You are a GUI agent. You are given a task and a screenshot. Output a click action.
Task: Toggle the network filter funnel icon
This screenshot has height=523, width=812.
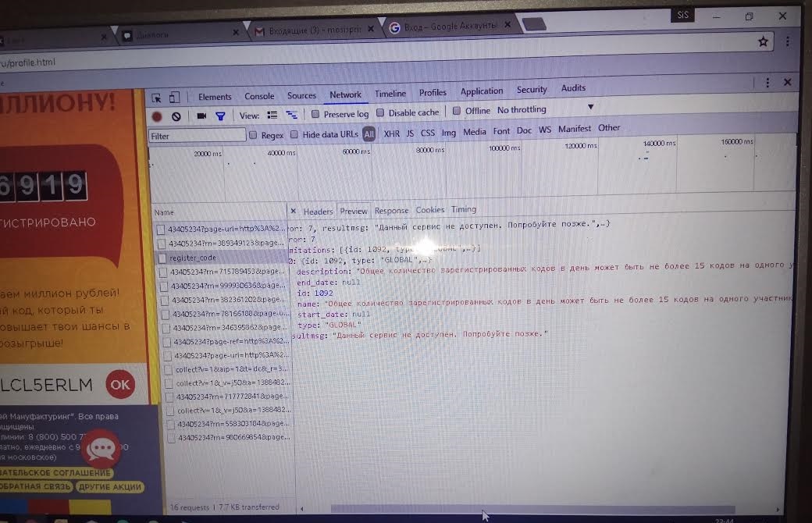coord(220,116)
